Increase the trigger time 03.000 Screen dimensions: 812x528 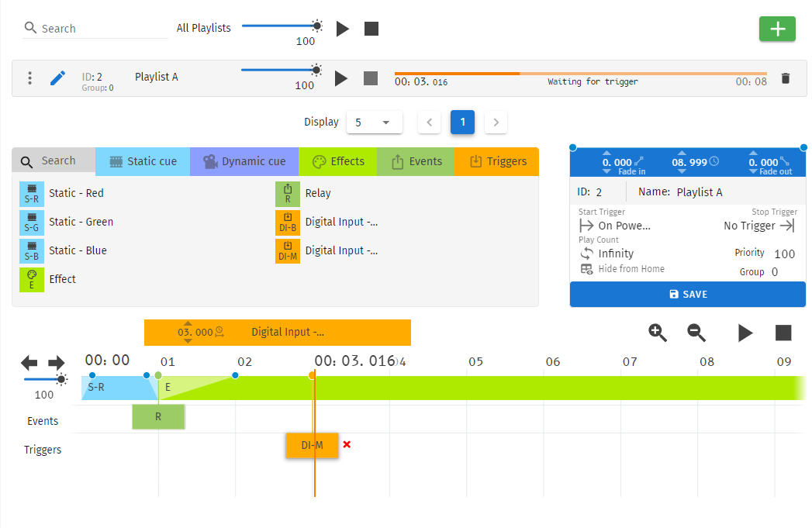(188, 323)
